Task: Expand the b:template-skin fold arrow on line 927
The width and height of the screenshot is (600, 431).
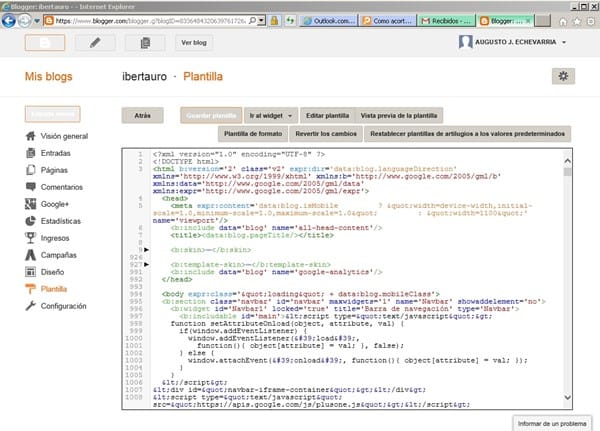Action: click(145, 264)
